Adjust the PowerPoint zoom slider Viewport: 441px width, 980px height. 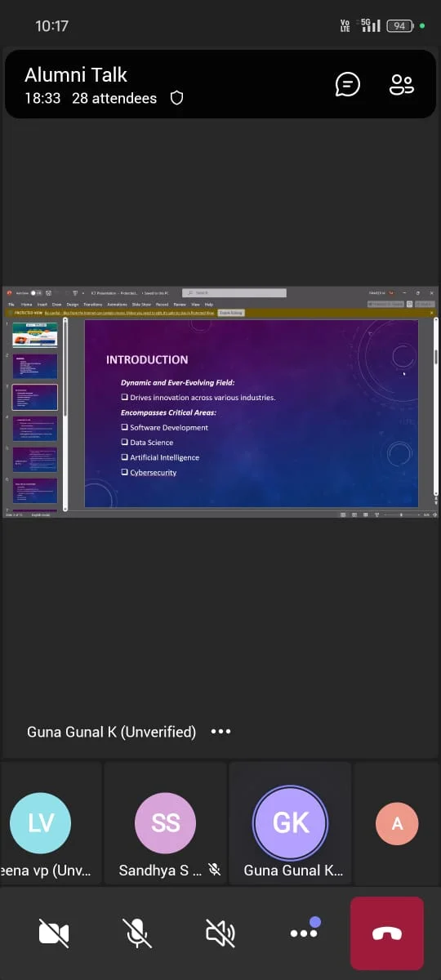tap(401, 515)
